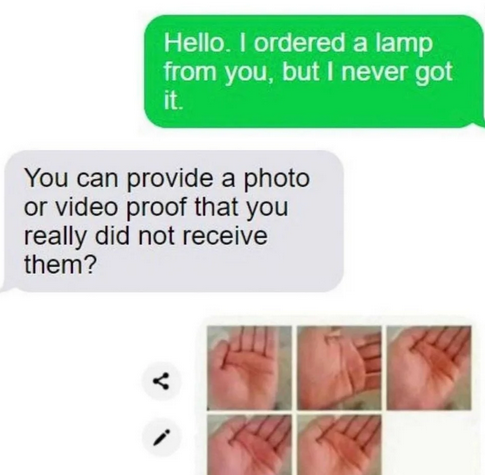The width and height of the screenshot is (485, 475).
Task: Click "it." on green bubble's last line
Action: click(173, 100)
